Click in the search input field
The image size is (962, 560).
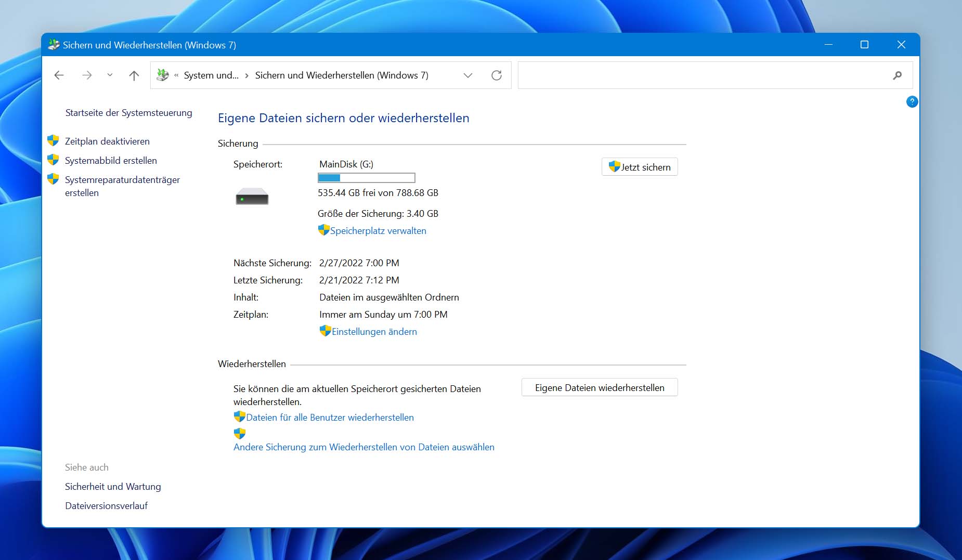pyautogui.click(x=702, y=75)
